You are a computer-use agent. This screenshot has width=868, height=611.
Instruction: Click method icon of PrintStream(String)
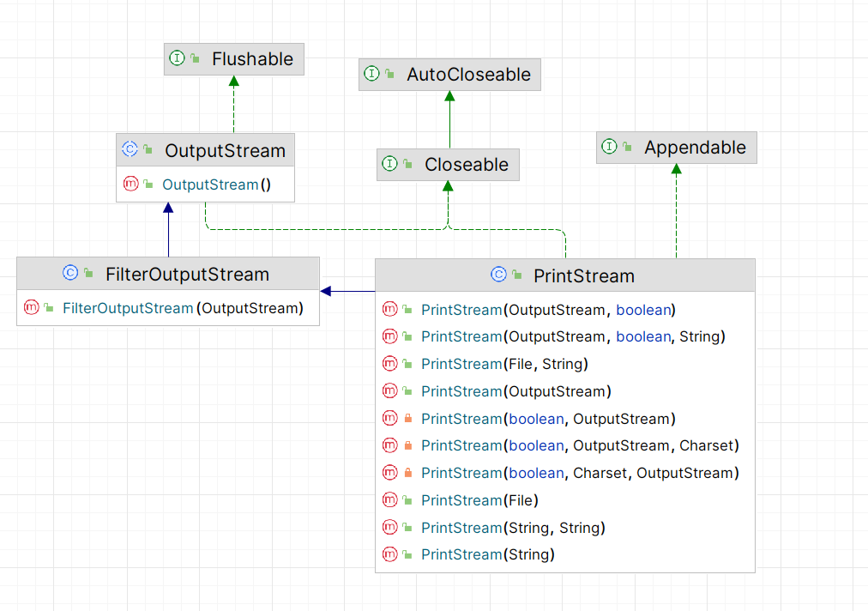390,554
